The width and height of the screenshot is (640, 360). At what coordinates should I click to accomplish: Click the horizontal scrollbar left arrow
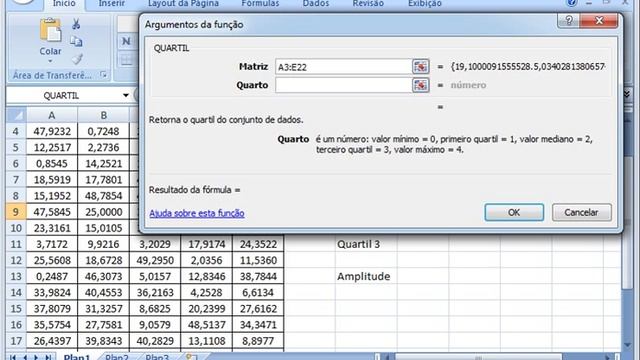[387, 357]
